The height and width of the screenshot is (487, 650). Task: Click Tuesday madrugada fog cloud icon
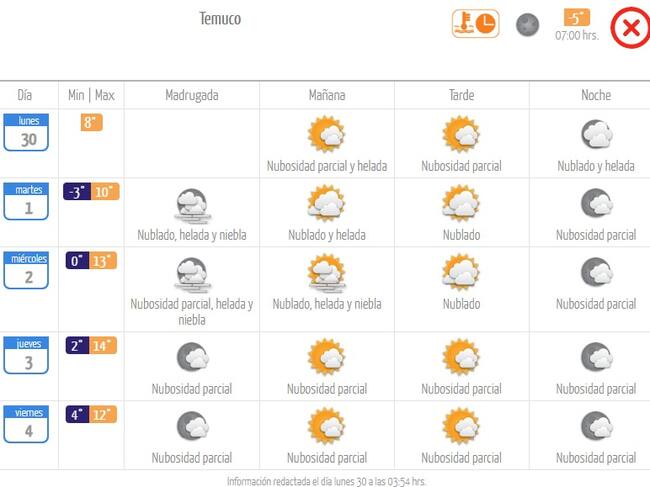click(x=192, y=206)
